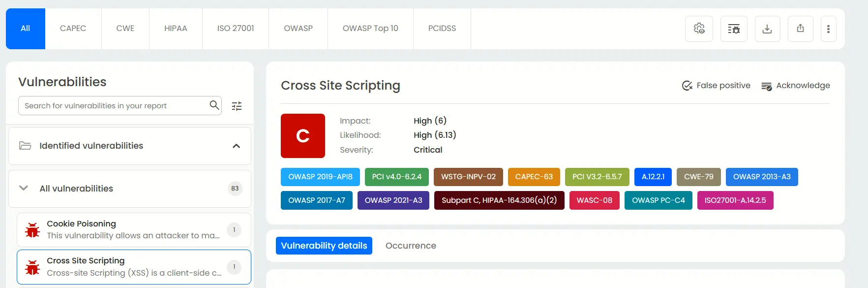Click the False positive check icon
Image resolution: width=868 pixels, height=288 pixels.
tap(687, 86)
